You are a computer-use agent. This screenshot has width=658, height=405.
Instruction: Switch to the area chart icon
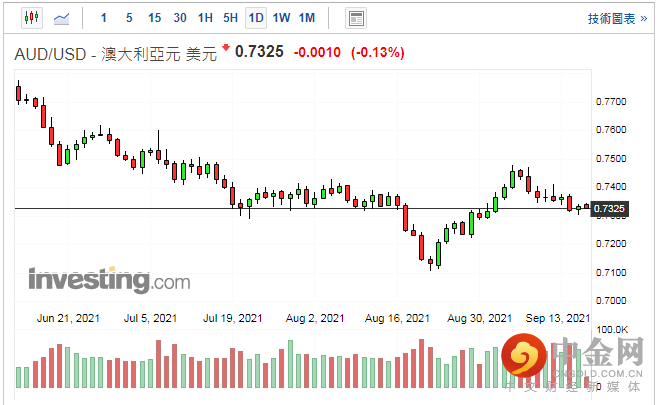[62, 18]
